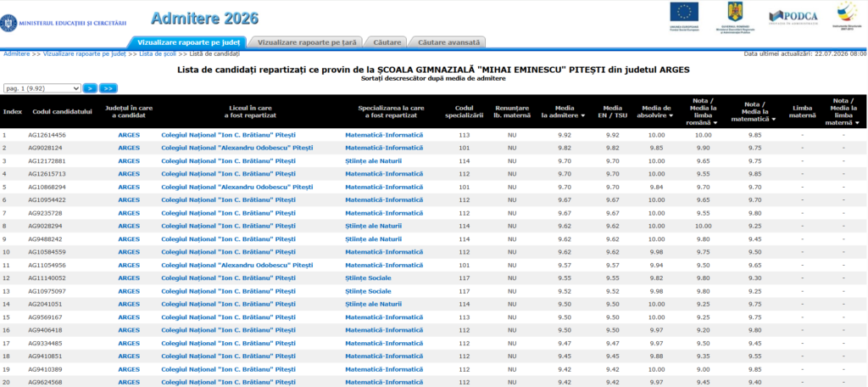
Task: Click the Admitere breadcrumb link
Action: pos(17,53)
